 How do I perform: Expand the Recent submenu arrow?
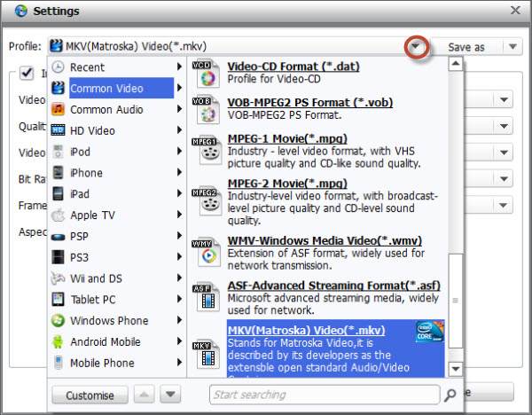[x=179, y=67]
